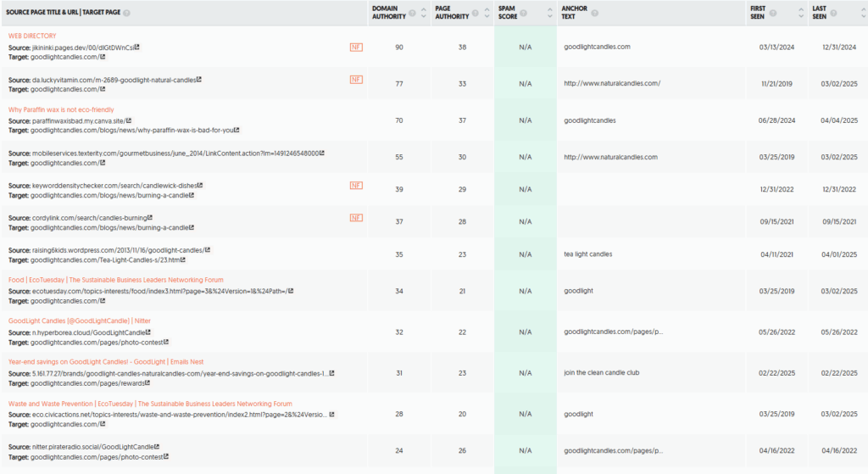The height and width of the screenshot is (474, 868).
Task: Open external icon for pages/rewards target
Action: click(147, 383)
